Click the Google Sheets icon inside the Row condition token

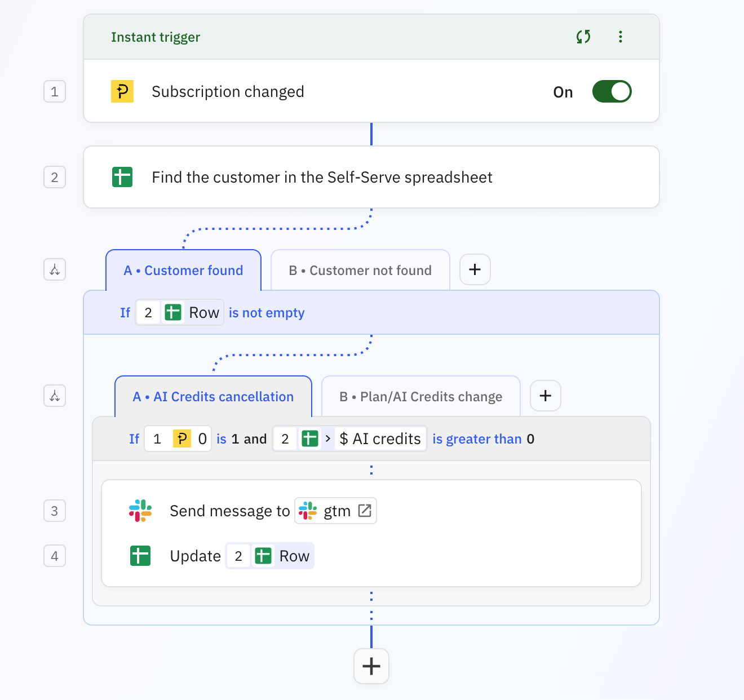coord(173,312)
